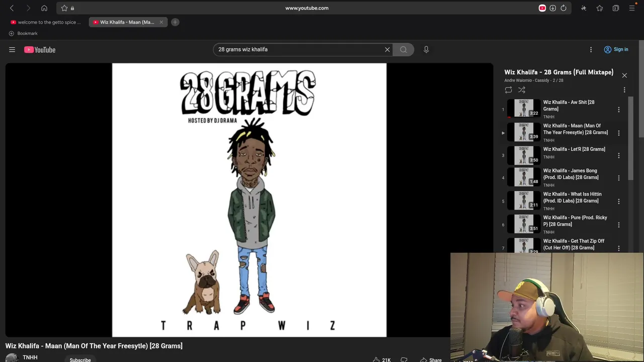The image size is (644, 362).
Task: Start voice search with the microphone icon
Action: 426,49
